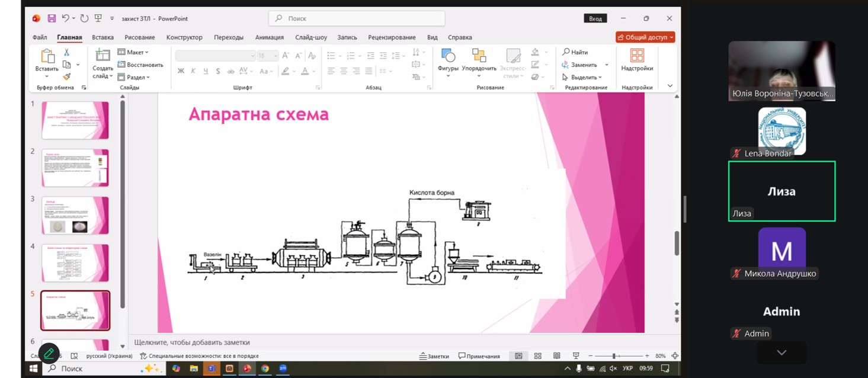Open the Вставка ribbon tab

pyautogui.click(x=103, y=37)
